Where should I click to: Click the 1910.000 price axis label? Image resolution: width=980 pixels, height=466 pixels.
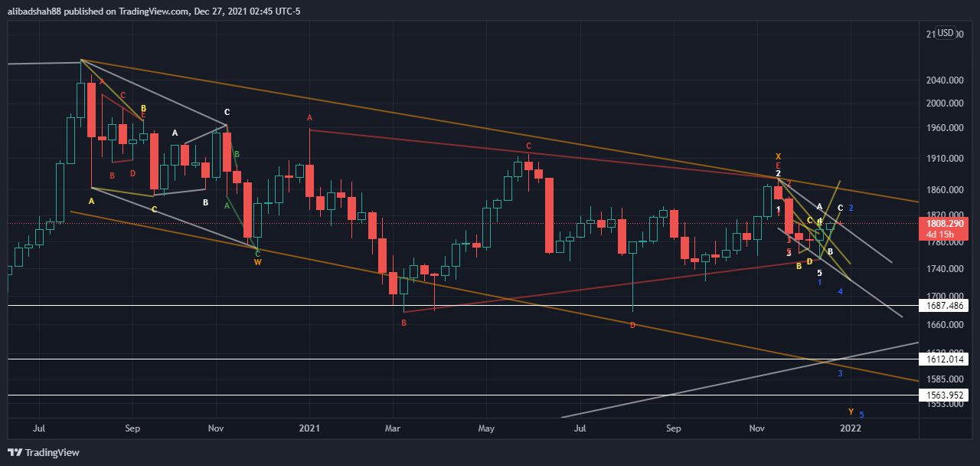pyautogui.click(x=944, y=159)
